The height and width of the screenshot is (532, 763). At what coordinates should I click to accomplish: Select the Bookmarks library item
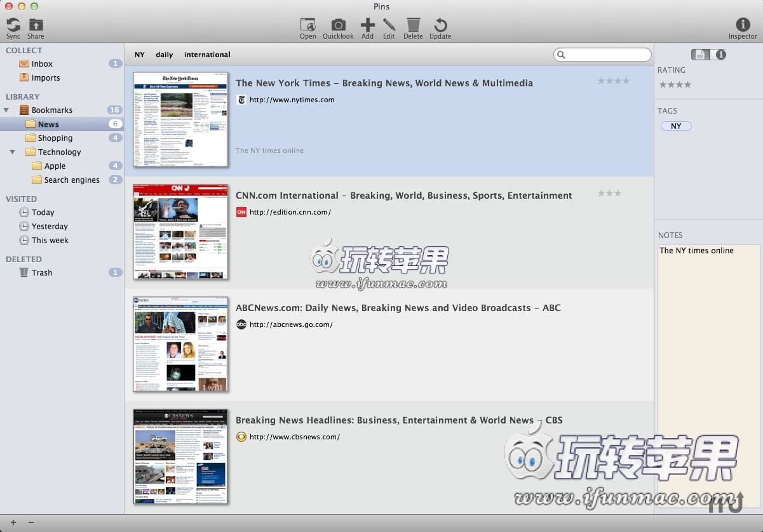(62, 110)
